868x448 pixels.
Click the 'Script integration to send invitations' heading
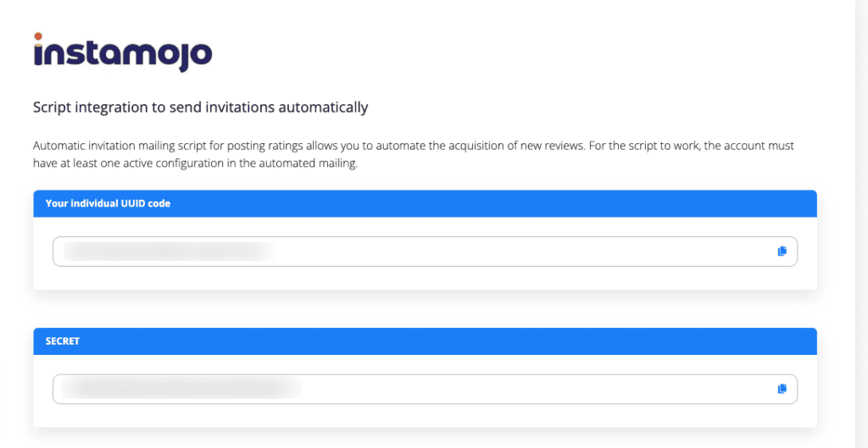point(200,108)
